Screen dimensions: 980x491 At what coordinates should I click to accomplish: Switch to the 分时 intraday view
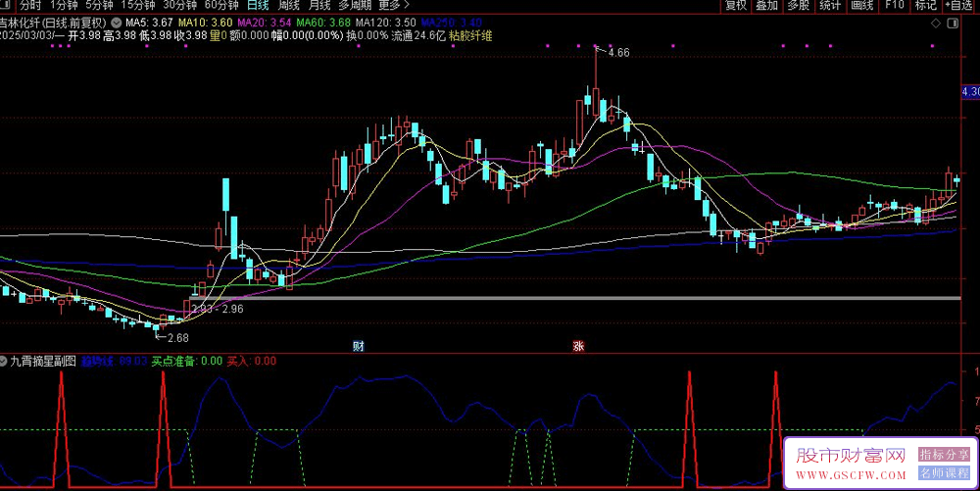[29, 5]
